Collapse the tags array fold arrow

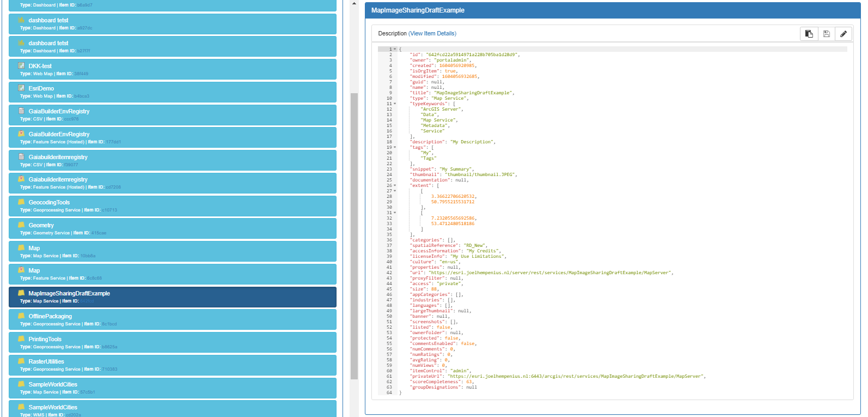tap(395, 147)
